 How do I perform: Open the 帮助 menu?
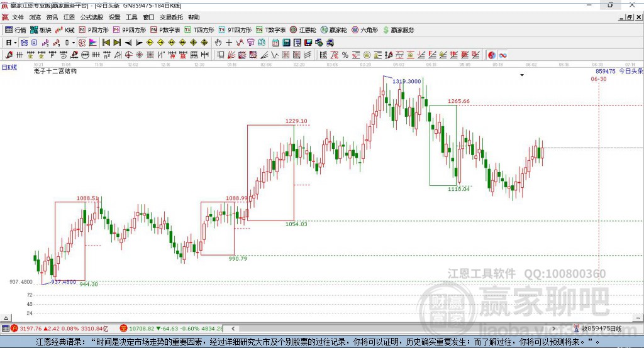pos(194,17)
